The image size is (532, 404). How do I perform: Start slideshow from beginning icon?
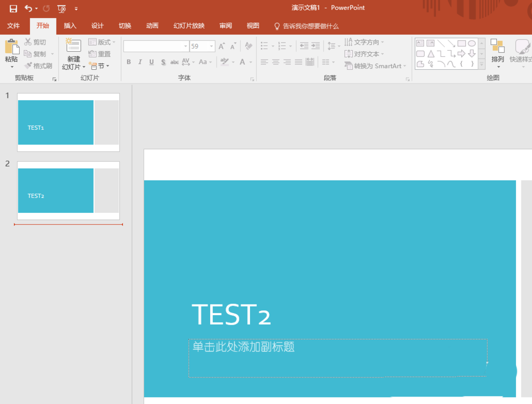[61, 9]
